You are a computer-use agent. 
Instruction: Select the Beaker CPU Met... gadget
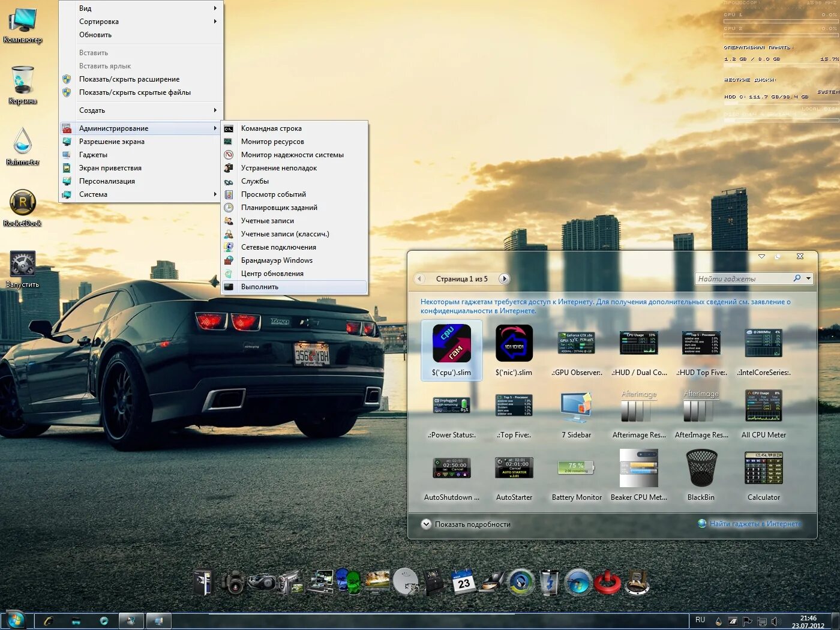[639, 475]
